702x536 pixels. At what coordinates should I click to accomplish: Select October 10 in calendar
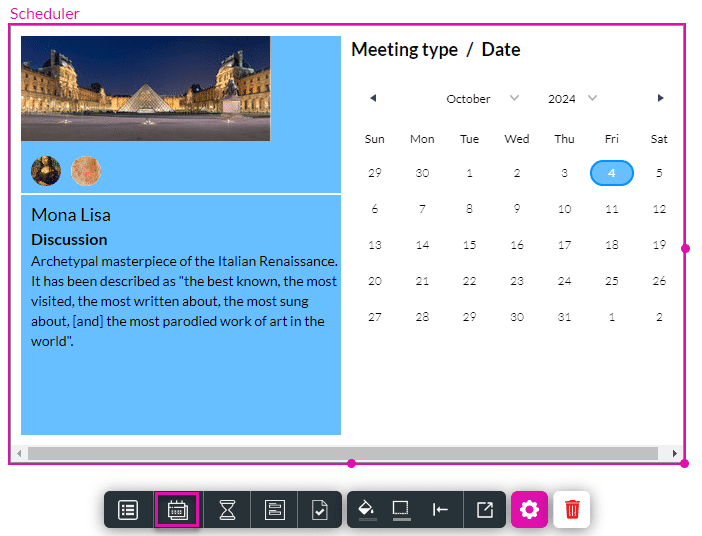564,209
